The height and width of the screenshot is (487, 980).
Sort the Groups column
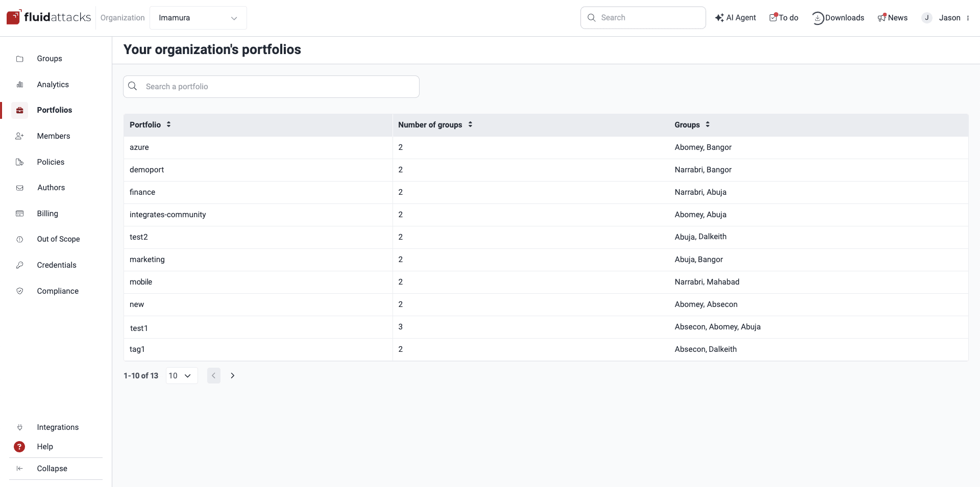tap(708, 124)
